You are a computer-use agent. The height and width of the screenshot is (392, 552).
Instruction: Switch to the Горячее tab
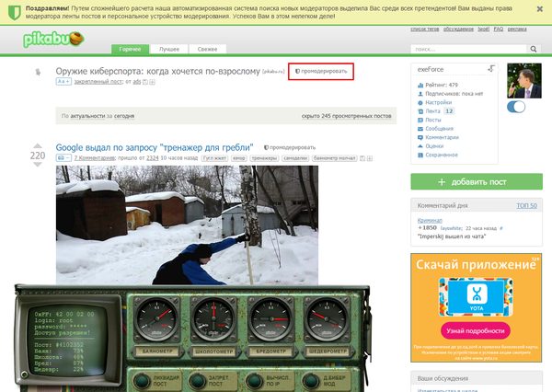pyautogui.click(x=130, y=49)
